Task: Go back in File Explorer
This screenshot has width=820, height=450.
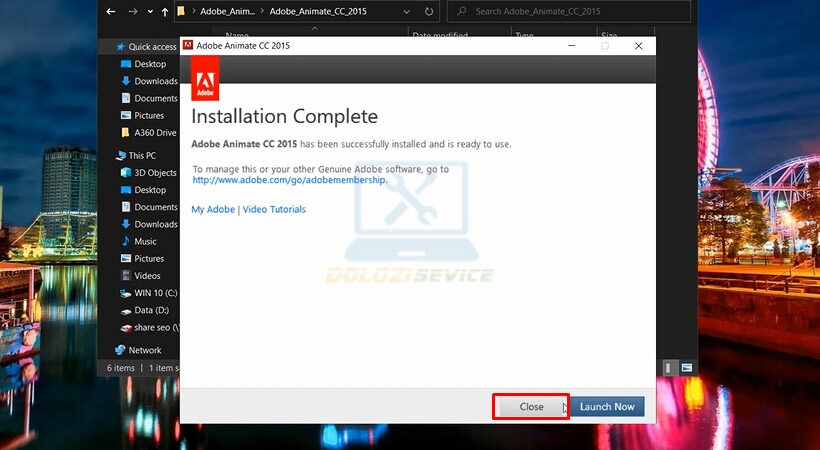Action: [x=111, y=11]
